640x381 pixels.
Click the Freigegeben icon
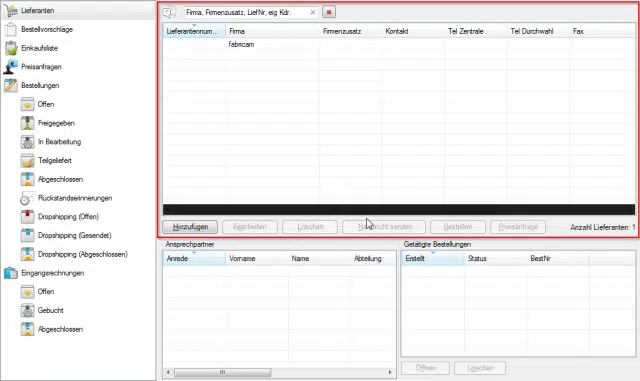point(27,123)
